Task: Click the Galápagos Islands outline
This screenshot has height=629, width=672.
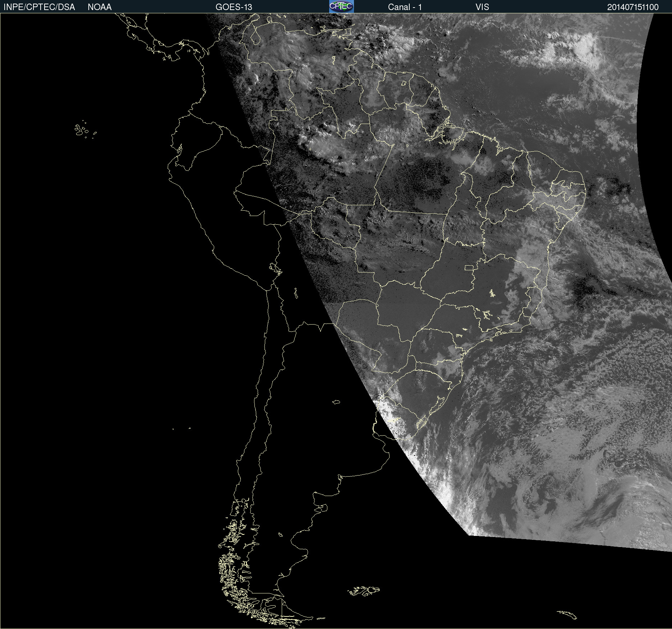Action: point(80,130)
